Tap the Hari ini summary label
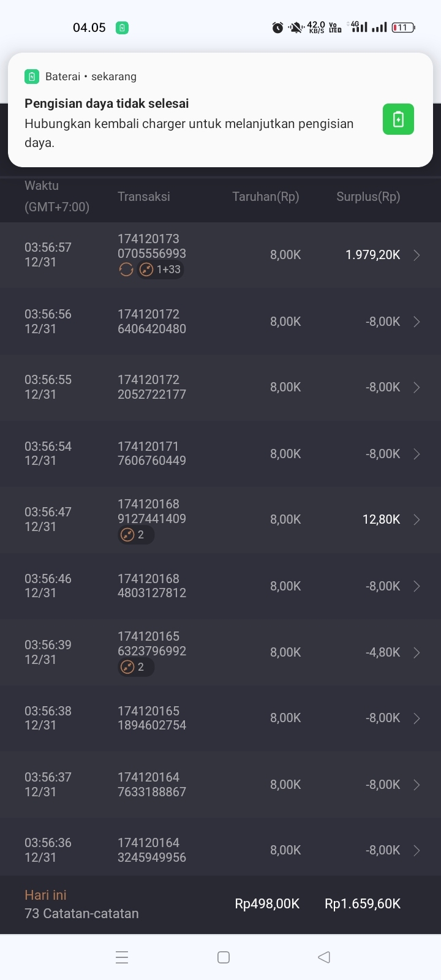This screenshot has width=441, height=980. pyautogui.click(x=45, y=895)
